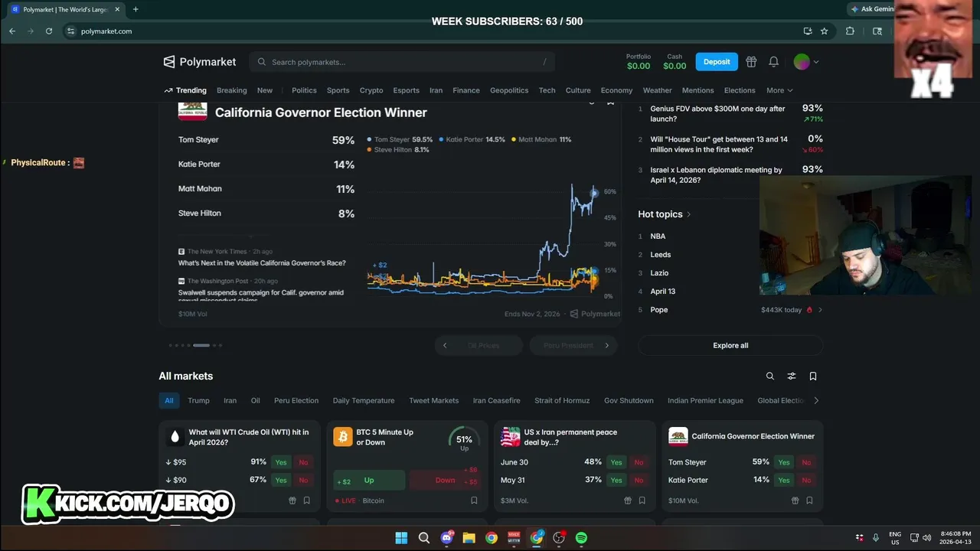Open the New York Times article link
This screenshot has width=980, height=551.
point(262,262)
